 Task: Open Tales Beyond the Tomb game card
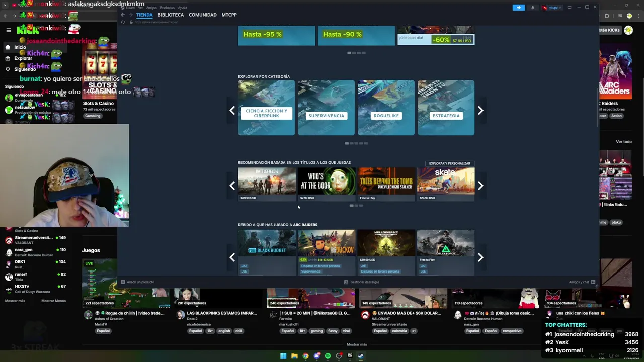click(x=386, y=184)
